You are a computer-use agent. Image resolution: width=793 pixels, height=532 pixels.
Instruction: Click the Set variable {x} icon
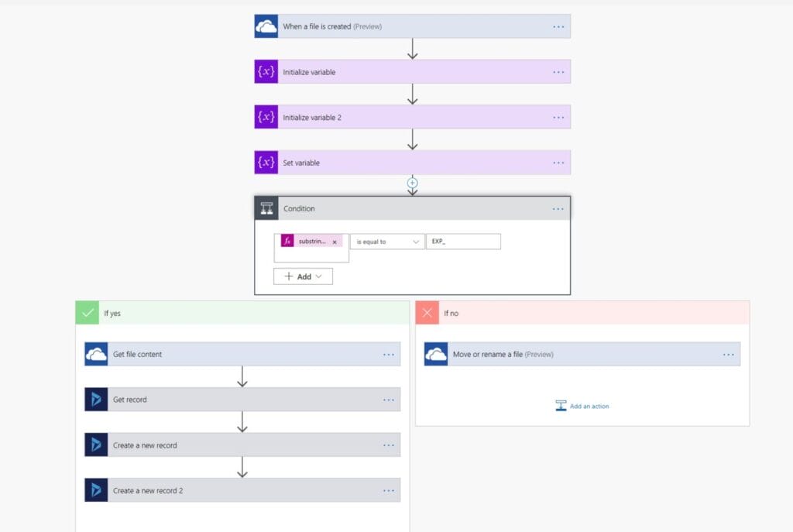(266, 162)
